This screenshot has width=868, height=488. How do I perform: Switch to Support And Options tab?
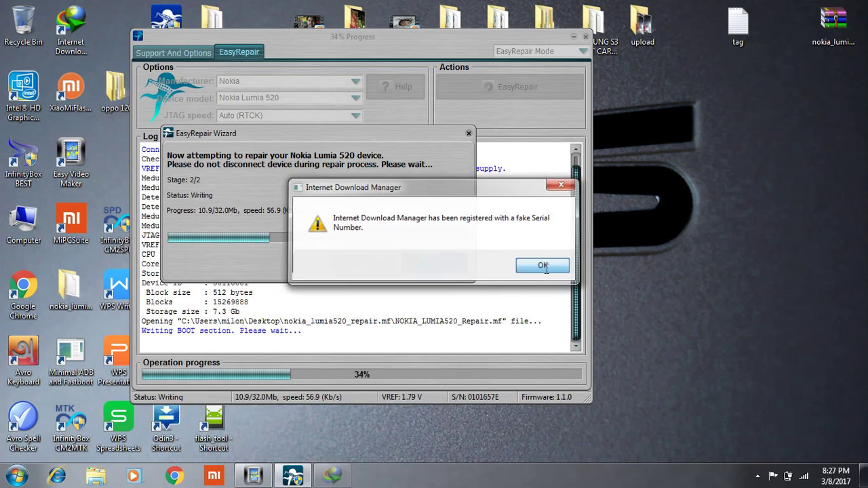[x=174, y=53]
